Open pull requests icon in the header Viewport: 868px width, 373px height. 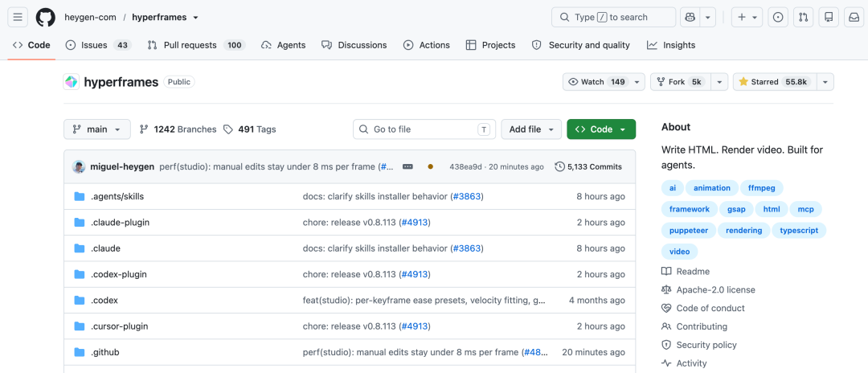click(x=803, y=17)
